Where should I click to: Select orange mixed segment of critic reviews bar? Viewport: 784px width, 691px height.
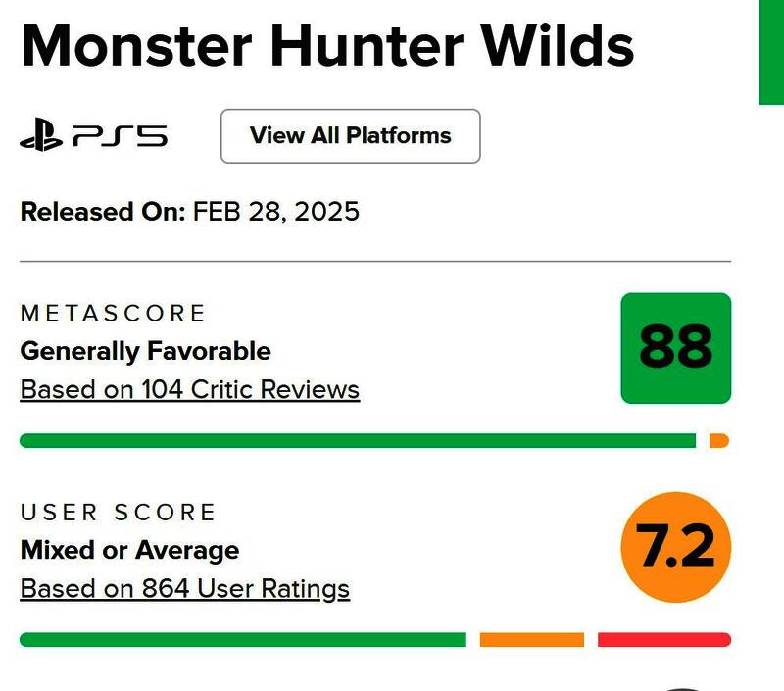718,441
